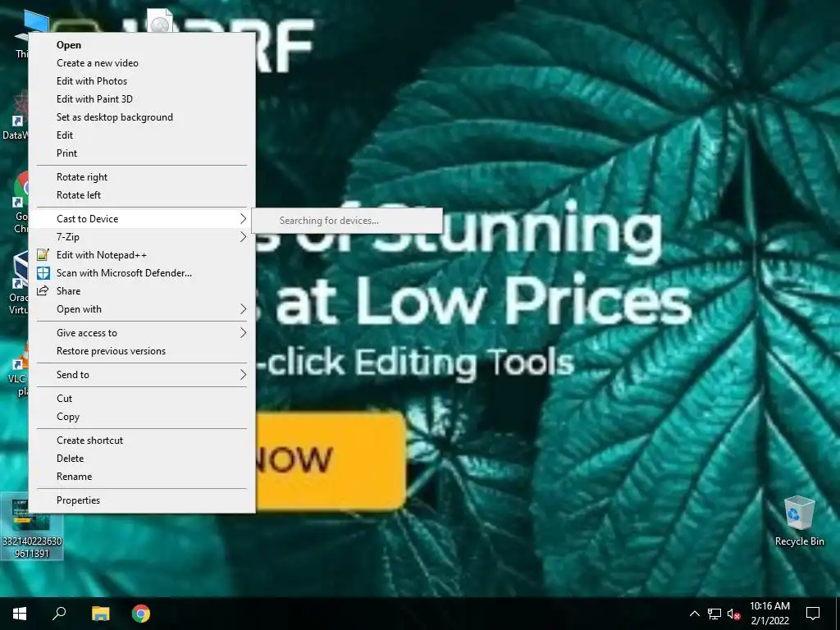The width and height of the screenshot is (840, 630).
Task: Click the Share arrow icon
Action: 43,291
